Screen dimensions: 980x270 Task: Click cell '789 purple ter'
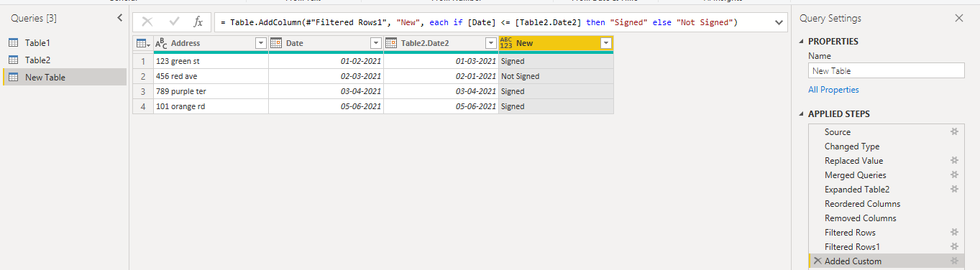(211, 91)
